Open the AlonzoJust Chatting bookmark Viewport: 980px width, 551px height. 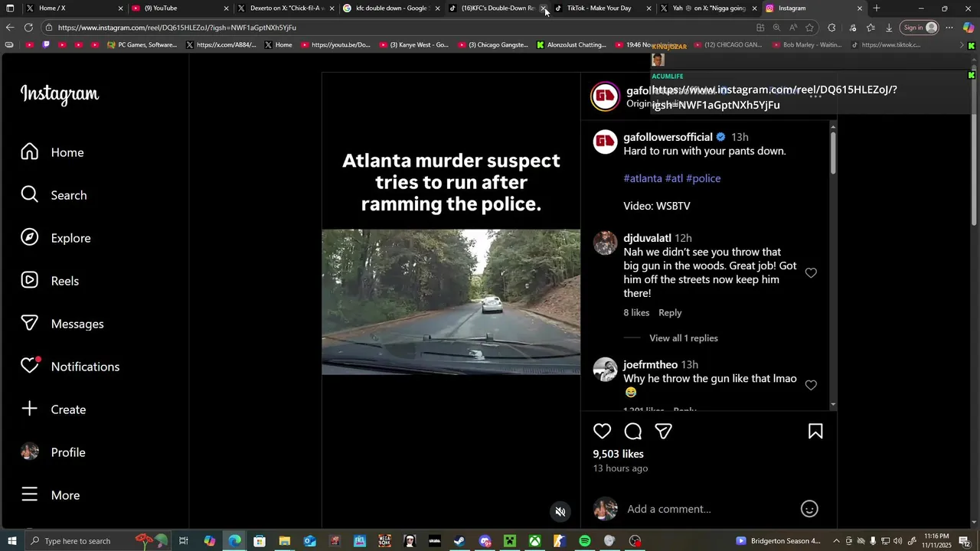pyautogui.click(x=571, y=45)
